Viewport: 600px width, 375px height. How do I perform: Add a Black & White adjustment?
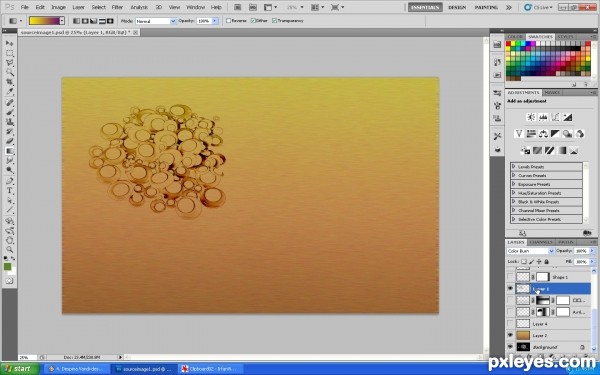coord(555,134)
